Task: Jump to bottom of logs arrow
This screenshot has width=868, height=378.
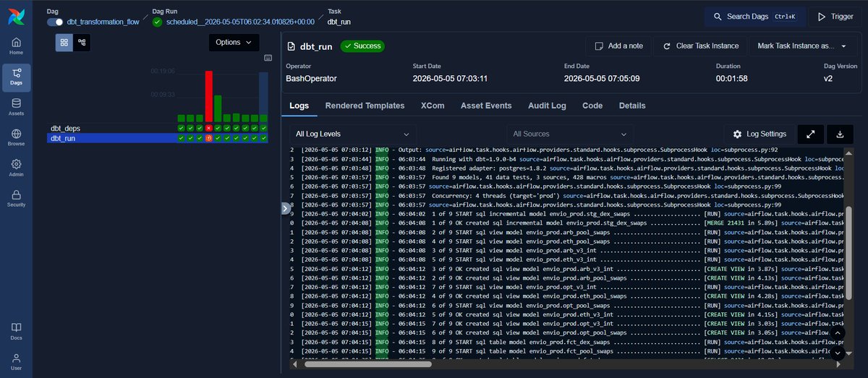Action: pyautogui.click(x=838, y=353)
